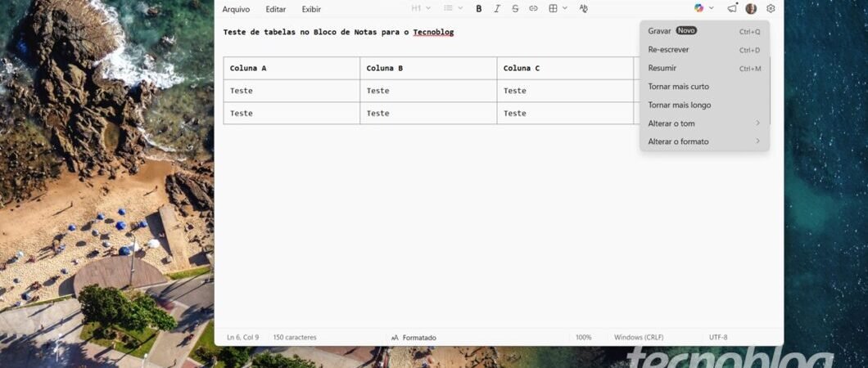Click the empty editor area below the table

tap(498, 227)
